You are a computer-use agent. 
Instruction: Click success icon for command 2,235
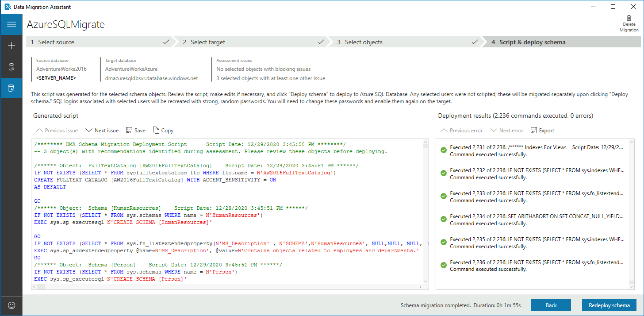[444, 243]
